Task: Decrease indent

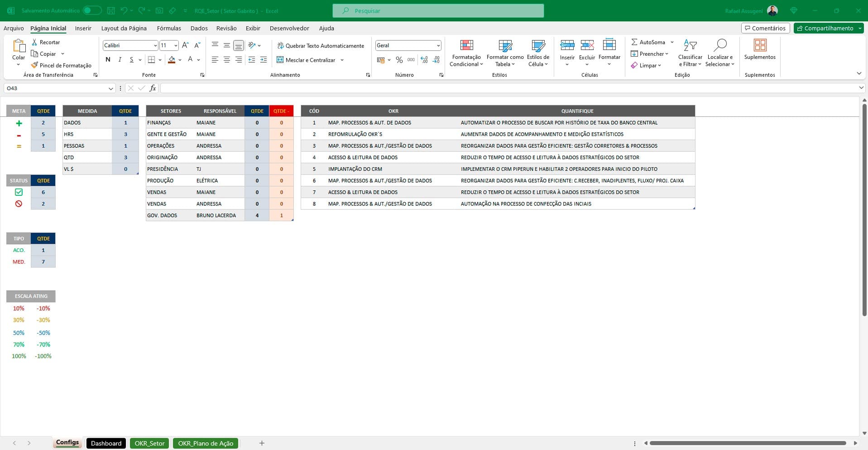Action: pos(252,60)
